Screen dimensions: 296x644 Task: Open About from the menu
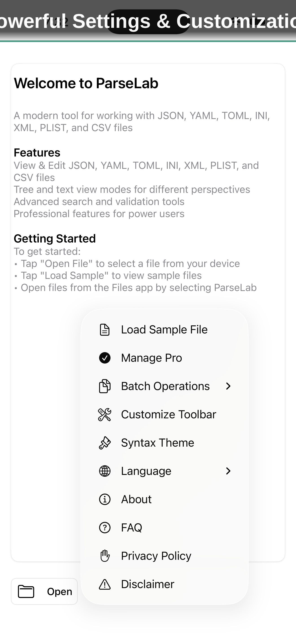coord(136,499)
